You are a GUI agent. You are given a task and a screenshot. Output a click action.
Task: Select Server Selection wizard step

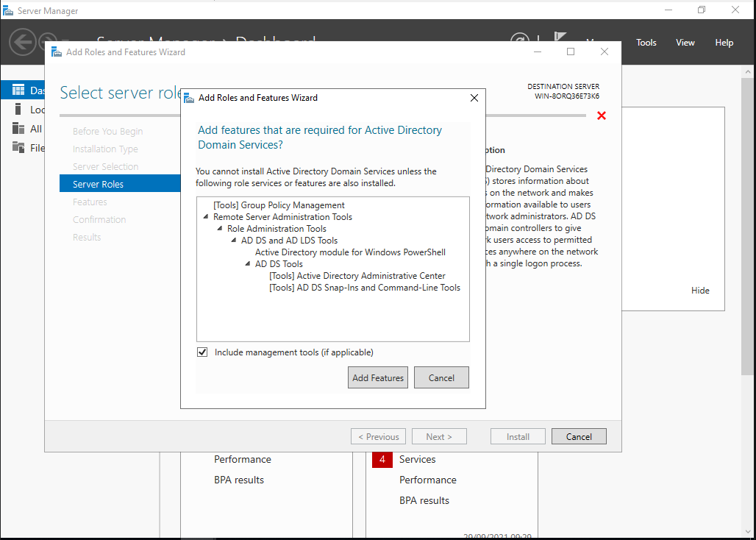(x=106, y=166)
